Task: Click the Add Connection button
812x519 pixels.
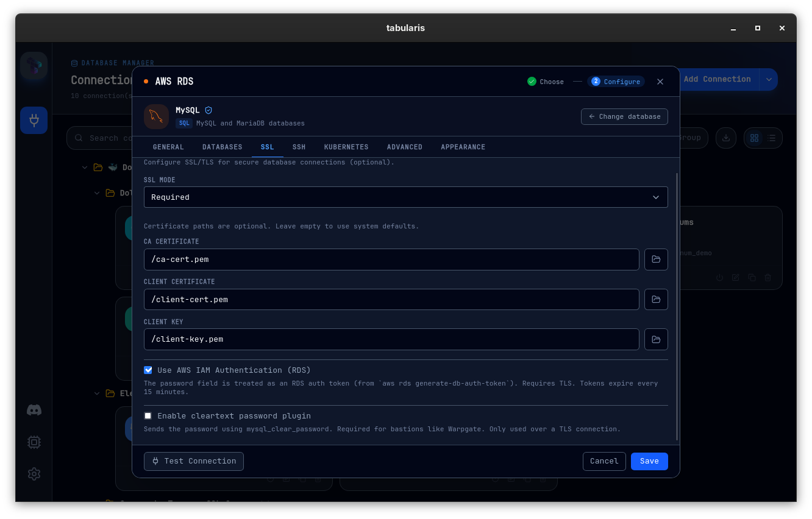Action: 717,79
